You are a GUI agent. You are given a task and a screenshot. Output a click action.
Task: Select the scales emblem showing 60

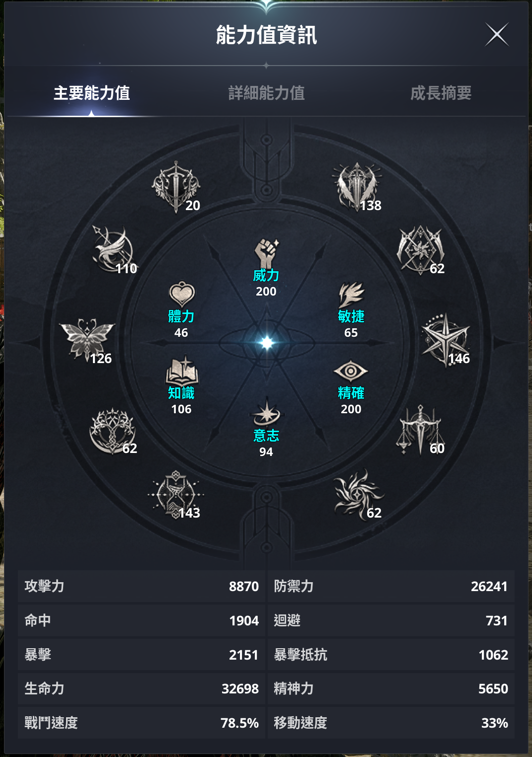tap(420, 430)
